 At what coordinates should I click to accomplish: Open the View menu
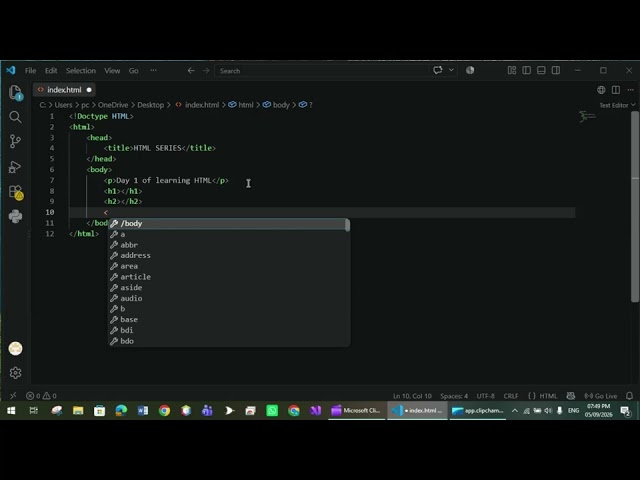tap(112, 71)
